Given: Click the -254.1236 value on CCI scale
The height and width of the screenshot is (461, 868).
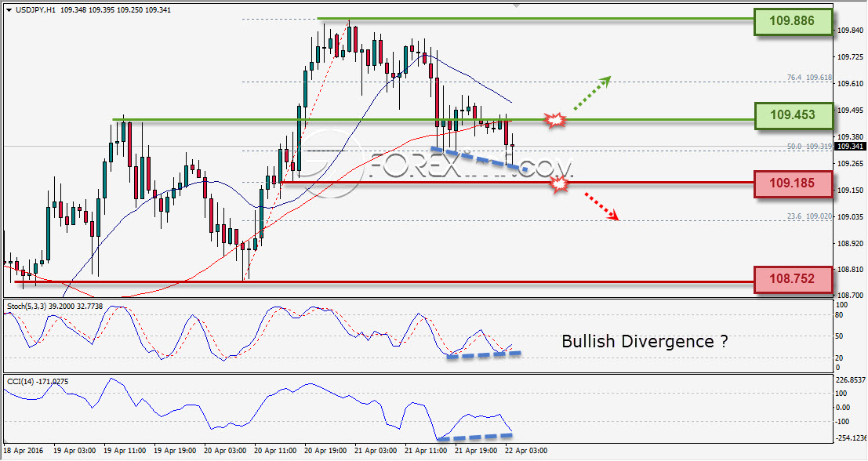Looking at the screenshot, I should (x=852, y=437).
